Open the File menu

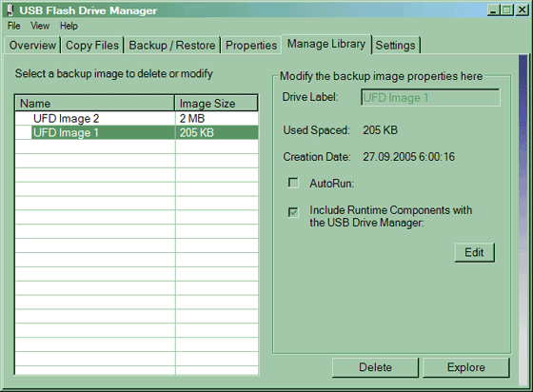point(14,26)
